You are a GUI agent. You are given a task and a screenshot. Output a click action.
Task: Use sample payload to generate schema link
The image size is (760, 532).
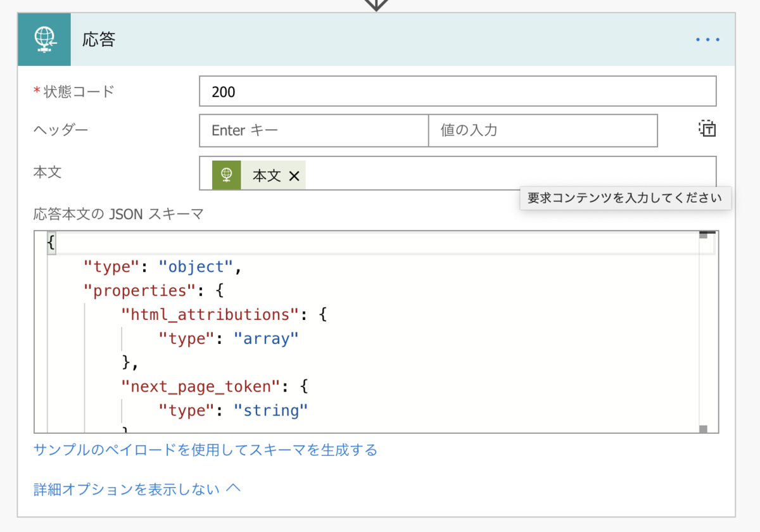205,450
